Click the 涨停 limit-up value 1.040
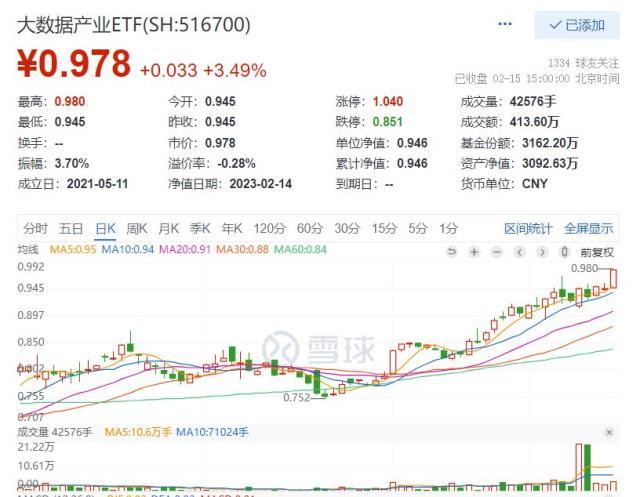Screen dimensions: 640x497 [x=387, y=101]
